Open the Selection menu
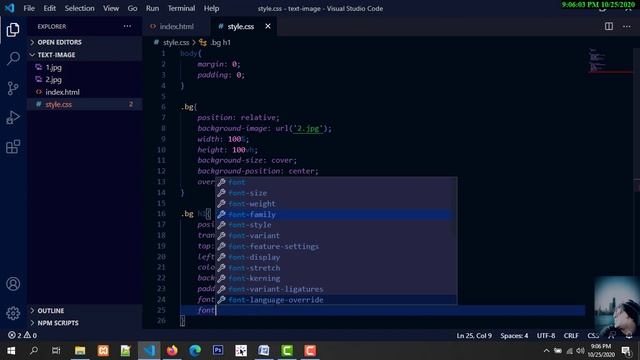Image resolution: width=640 pixels, height=360 pixels. click(79, 8)
